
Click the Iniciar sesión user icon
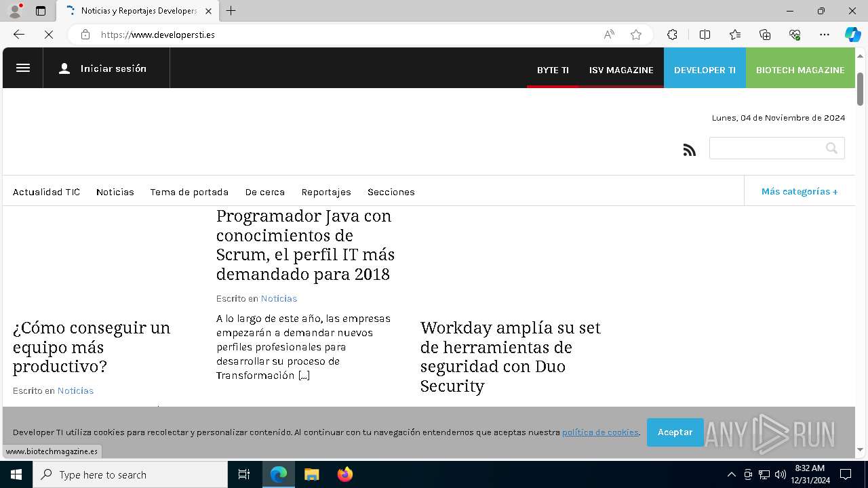(x=64, y=68)
